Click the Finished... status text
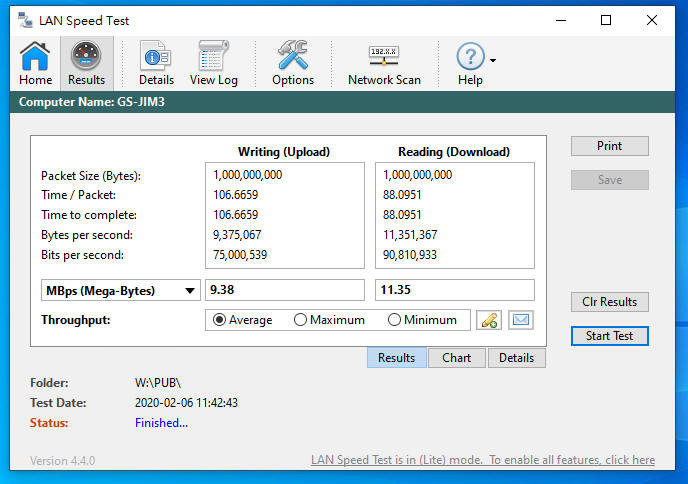This screenshot has width=688, height=484. click(161, 423)
